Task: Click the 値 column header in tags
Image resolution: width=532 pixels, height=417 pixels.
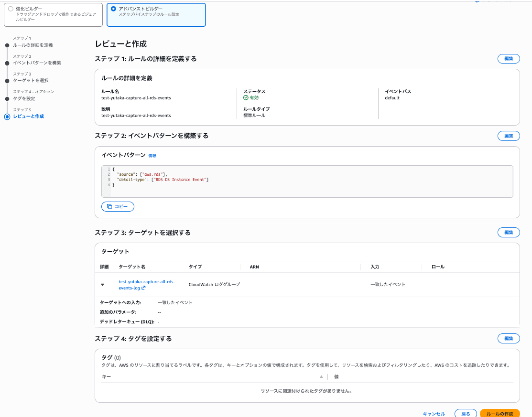Action: click(x=336, y=377)
